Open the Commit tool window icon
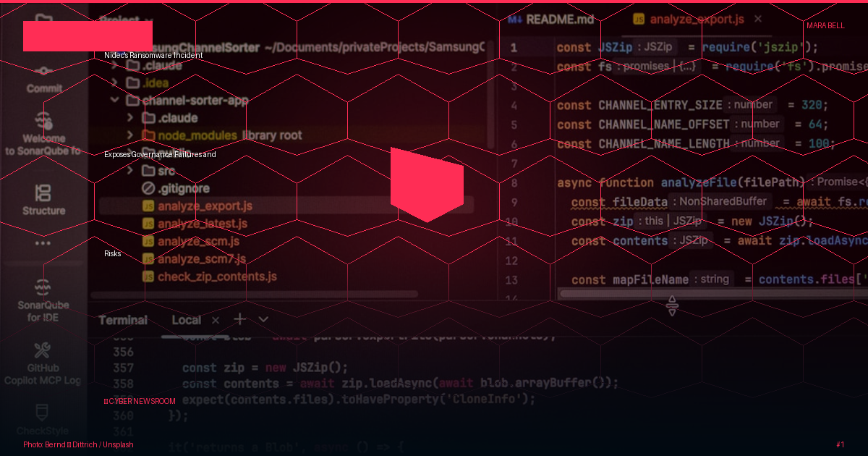The height and width of the screenshot is (456, 868). [x=44, y=71]
